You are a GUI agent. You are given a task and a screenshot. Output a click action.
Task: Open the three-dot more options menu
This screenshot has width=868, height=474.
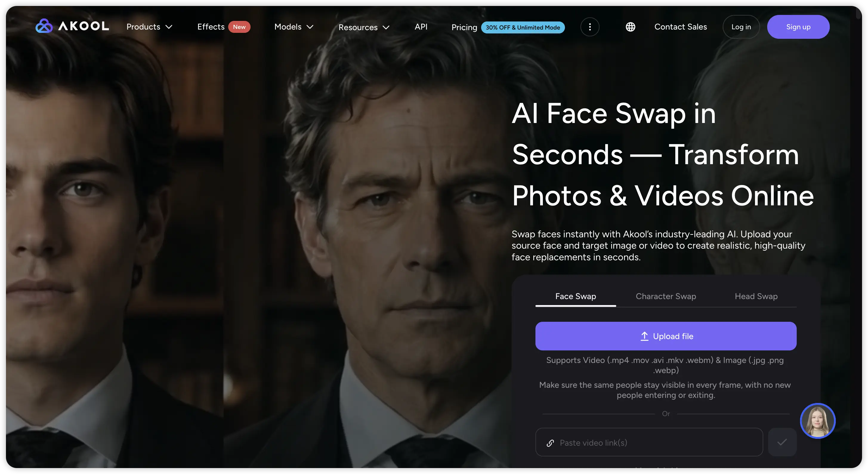pyautogui.click(x=590, y=27)
